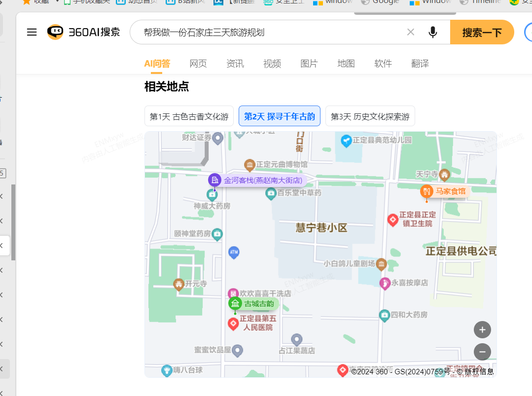Click the 神威大药房 pharmacy pin
Screen dimensions: 532x396
(212, 194)
